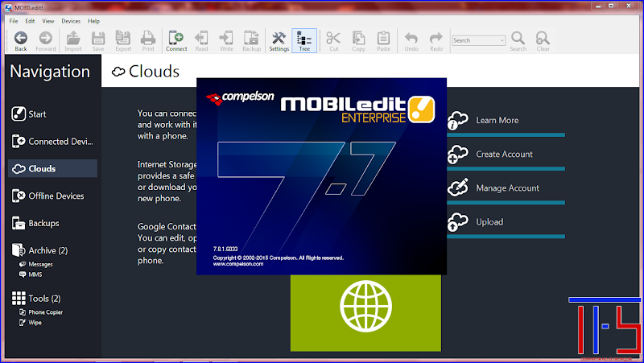Image resolution: width=644 pixels, height=363 pixels.
Task: Click the Start pencil icon in Navigation
Action: click(x=19, y=113)
